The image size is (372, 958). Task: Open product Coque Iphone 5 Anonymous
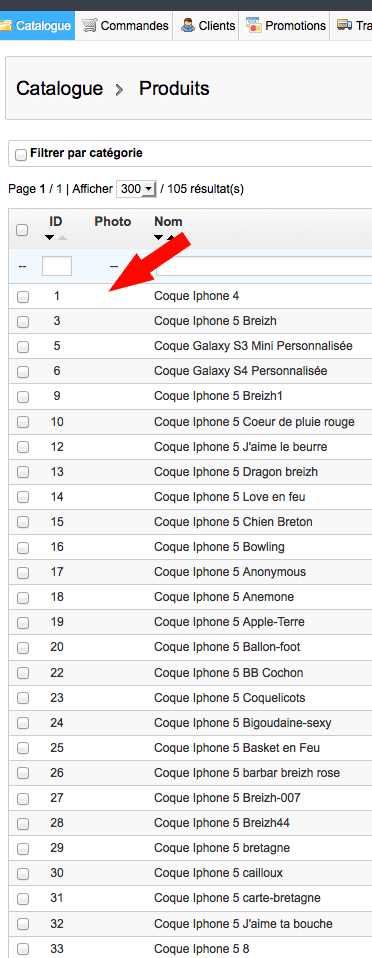pos(230,572)
